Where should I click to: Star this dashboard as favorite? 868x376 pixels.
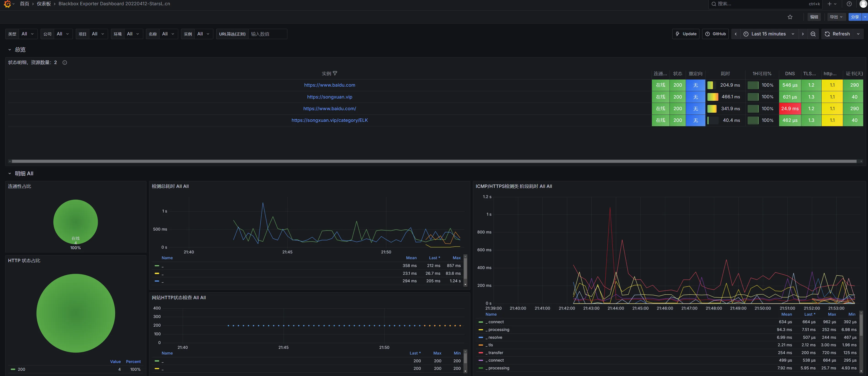(790, 17)
